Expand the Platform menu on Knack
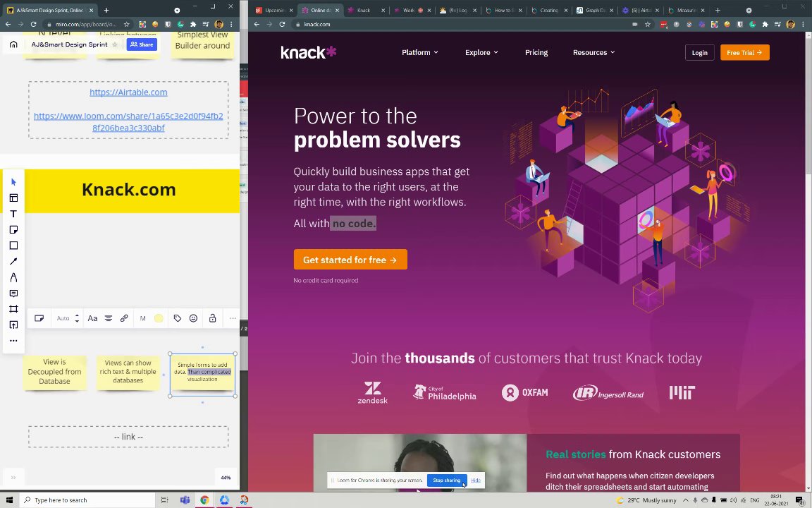 pyautogui.click(x=420, y=52)
